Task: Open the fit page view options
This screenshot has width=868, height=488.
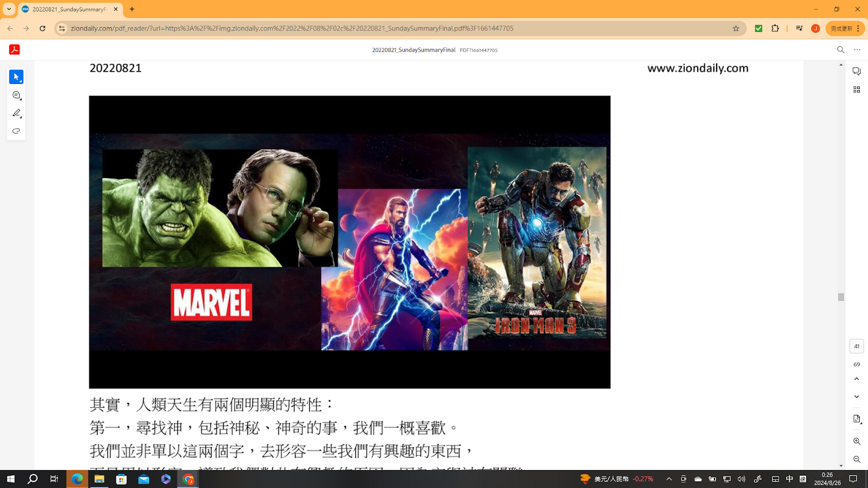Action: (857, 419)
